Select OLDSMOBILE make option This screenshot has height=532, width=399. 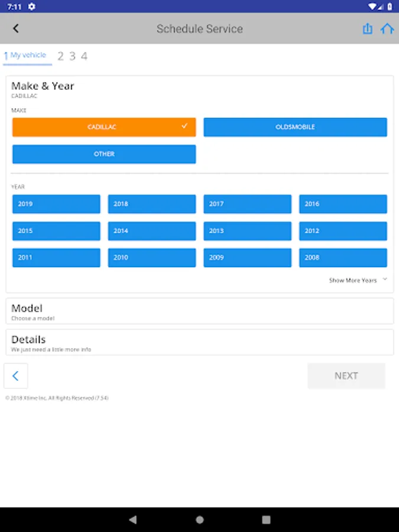(295, 127)
